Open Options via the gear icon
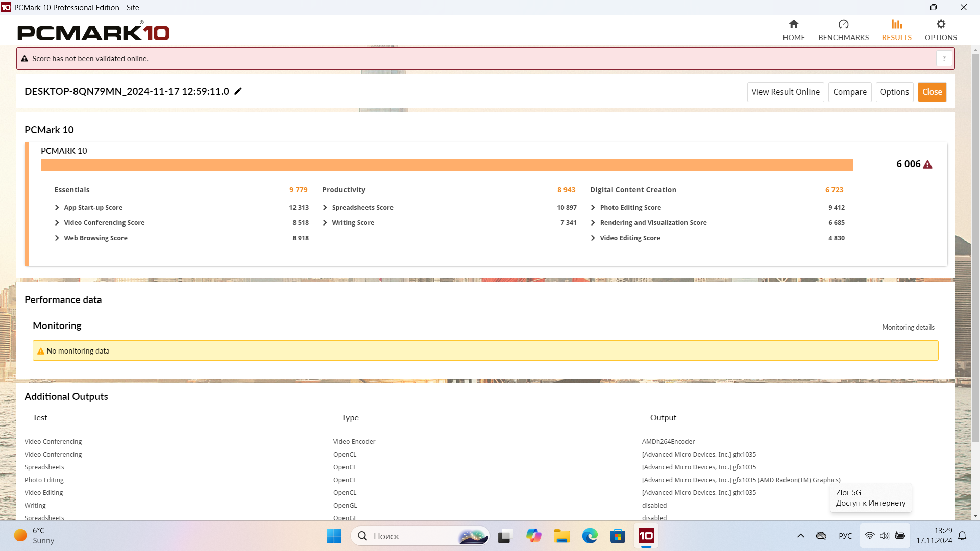 tap(941, 24)
